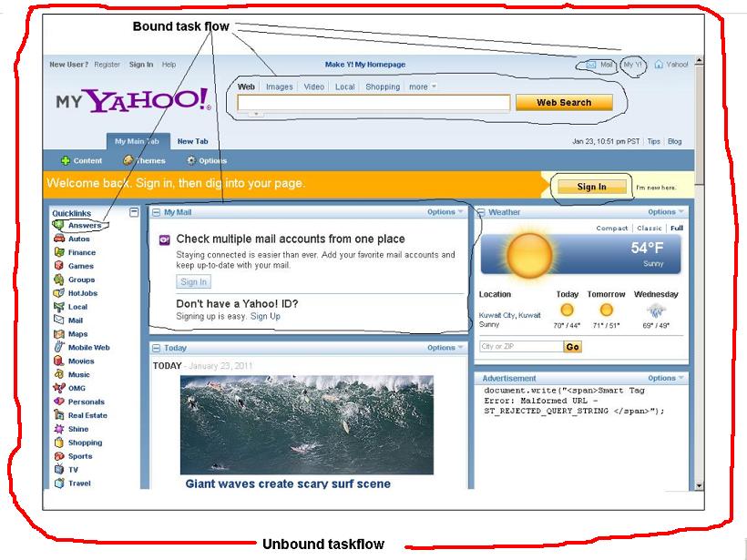
Task: Click the TV icon in Quicklinks
Action: [58, 469]
